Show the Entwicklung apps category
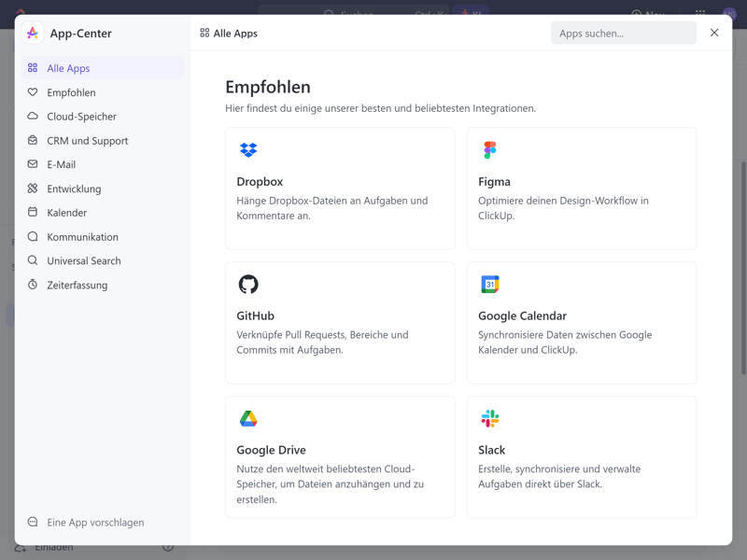 pos(74,189)
